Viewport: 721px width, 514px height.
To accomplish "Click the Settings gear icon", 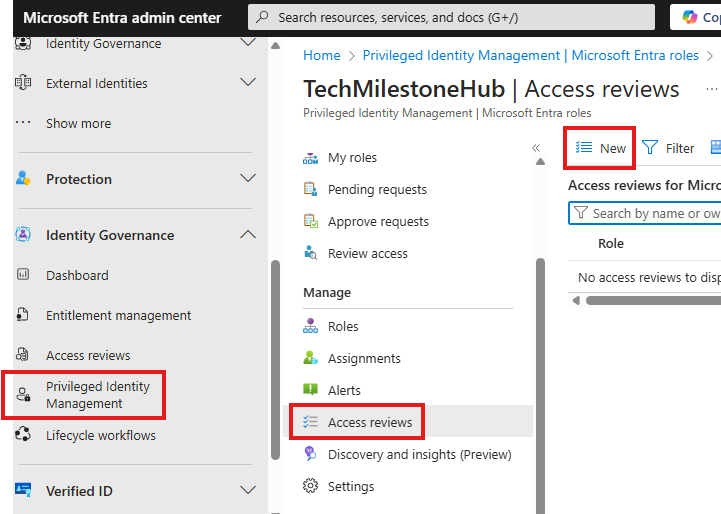I will tap(310, 486).
